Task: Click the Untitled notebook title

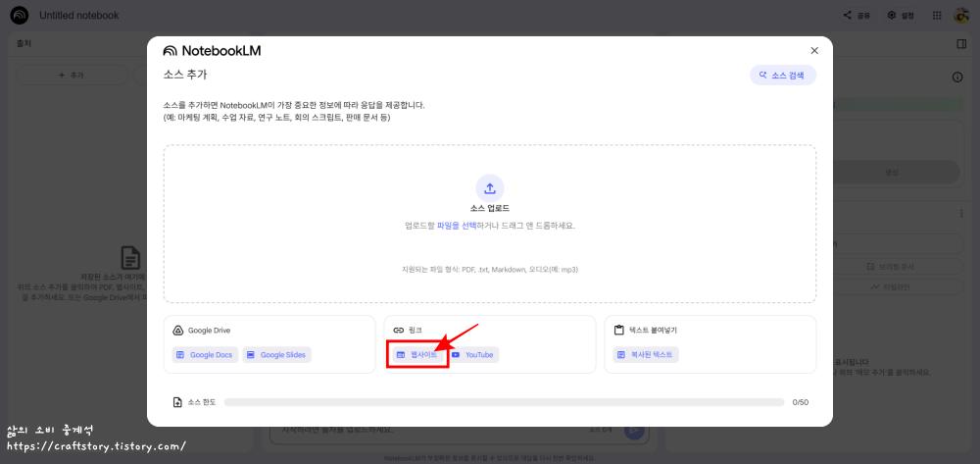Action: click(x=78, y=15)
